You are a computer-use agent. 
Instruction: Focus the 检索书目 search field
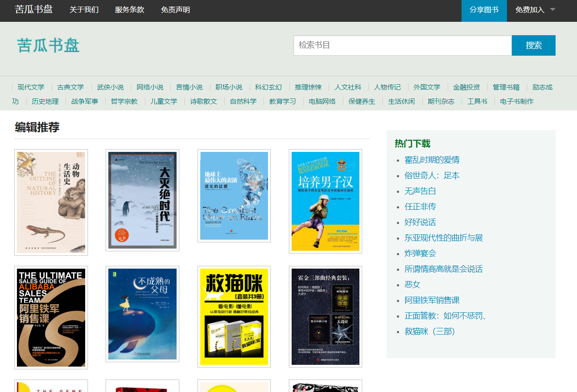pos(402,45)
